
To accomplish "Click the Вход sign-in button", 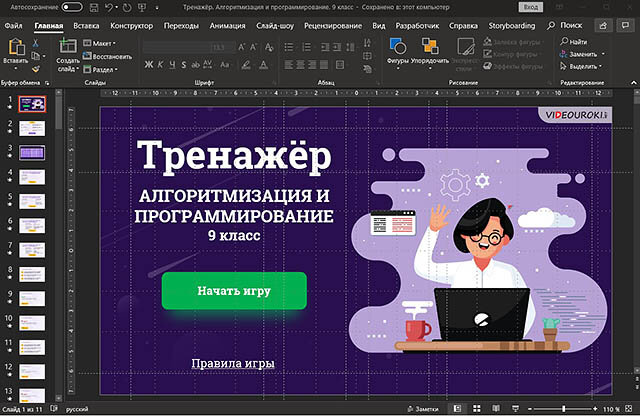I will pyautogui.click(x=531, y=7).
